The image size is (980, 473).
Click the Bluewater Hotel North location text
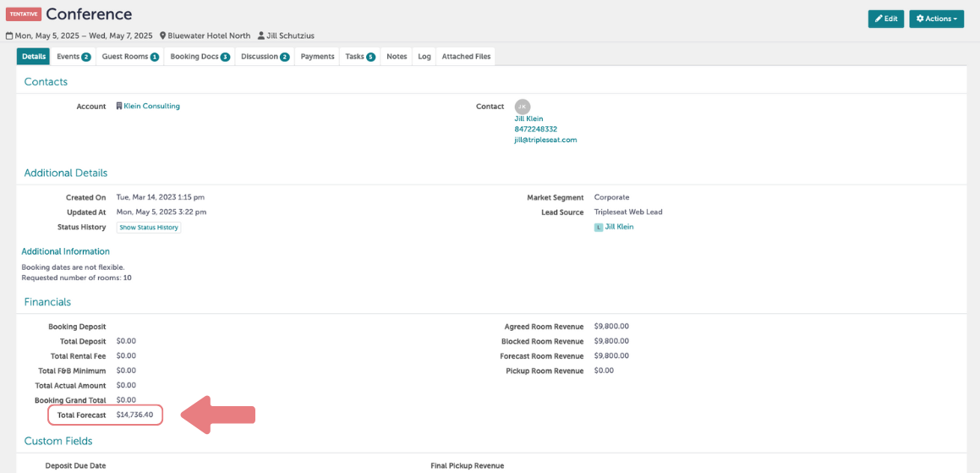(x=209, y=36)
